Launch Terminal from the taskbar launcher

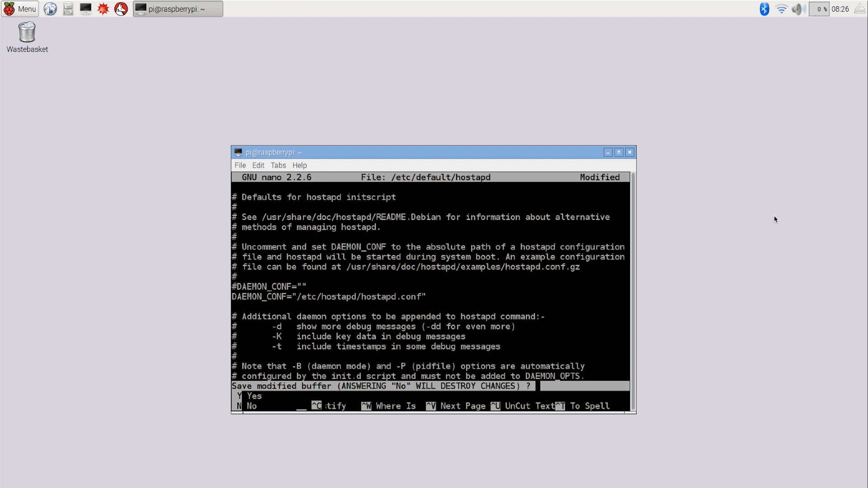click(x=85, y=9)
